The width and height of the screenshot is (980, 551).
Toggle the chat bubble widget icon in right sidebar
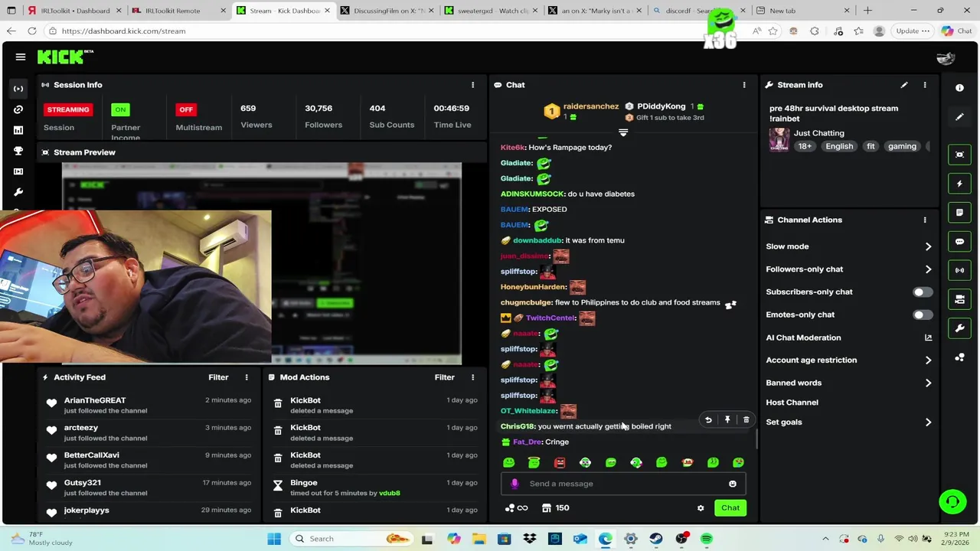[959, 241]
